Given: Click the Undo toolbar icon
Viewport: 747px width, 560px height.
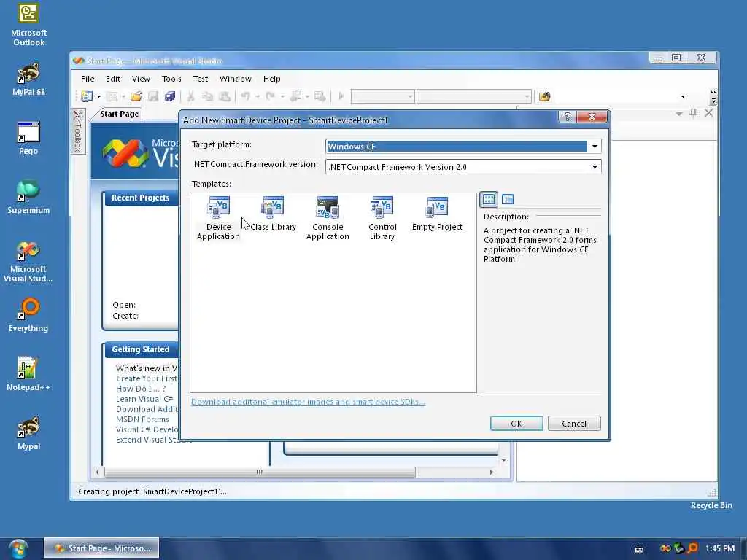Looking at the screenshot, I should (x=245, y=97).
